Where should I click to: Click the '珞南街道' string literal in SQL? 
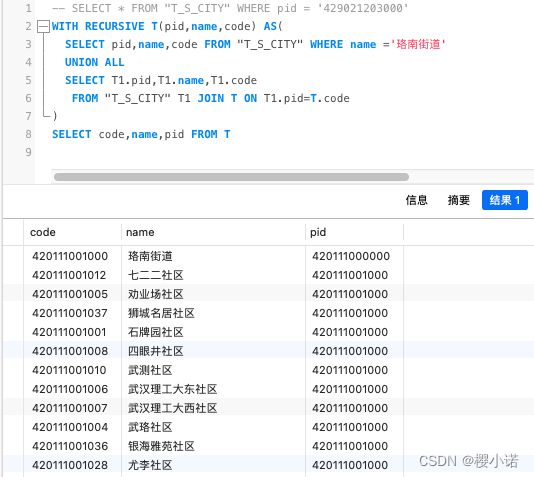pyautogui.click(x=418, y=44)
